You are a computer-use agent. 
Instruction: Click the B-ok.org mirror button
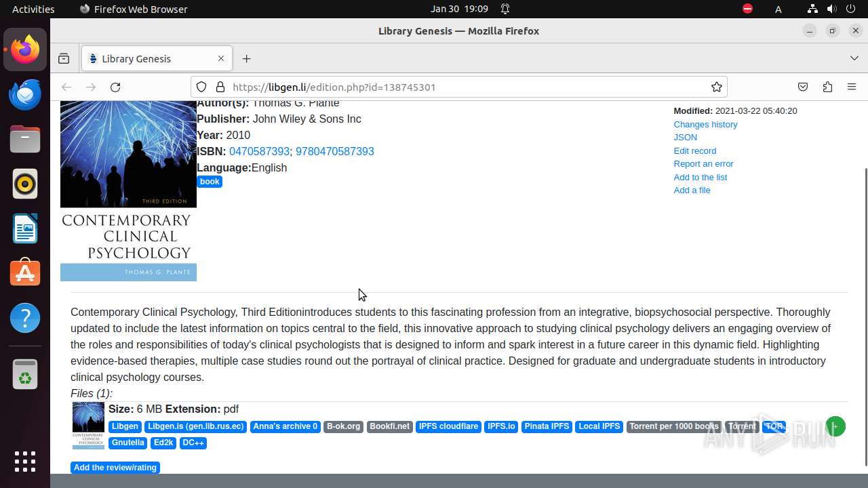[343, 426]
